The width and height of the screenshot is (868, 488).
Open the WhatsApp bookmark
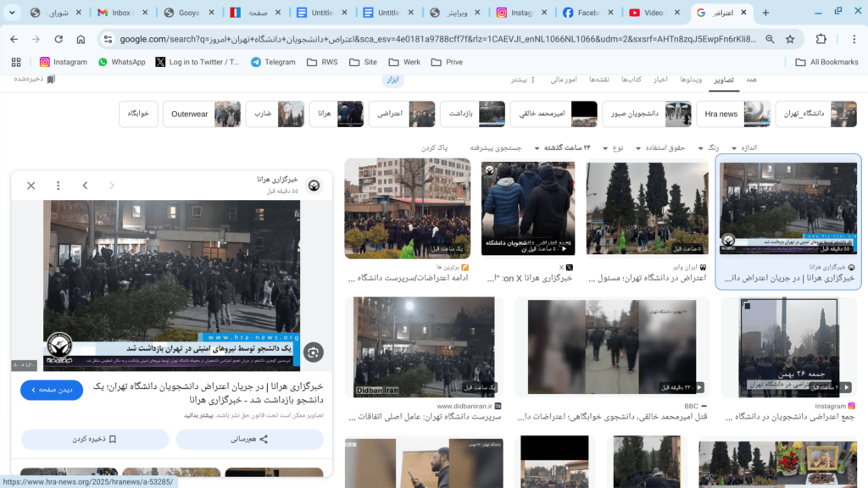(x=122, y=62)
